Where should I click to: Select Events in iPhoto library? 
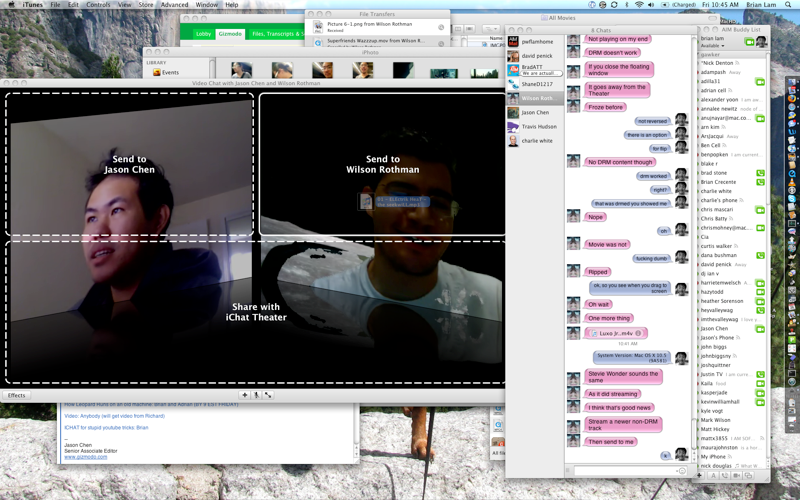point(170,72)
